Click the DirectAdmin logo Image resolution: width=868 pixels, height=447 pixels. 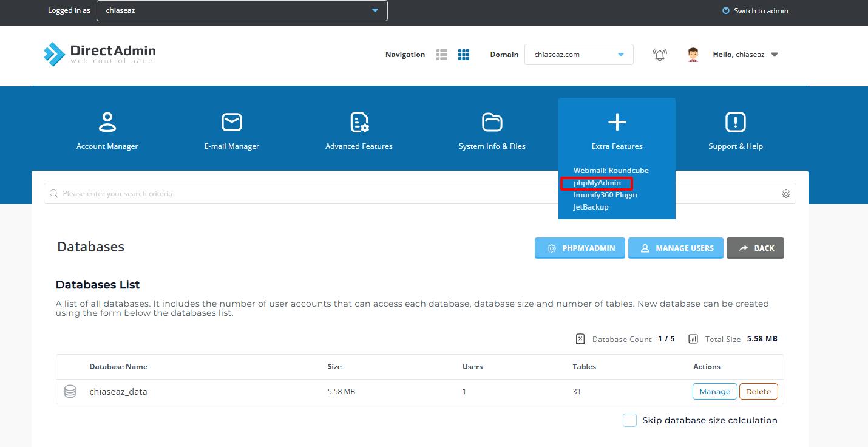click(x=100, y=54)
